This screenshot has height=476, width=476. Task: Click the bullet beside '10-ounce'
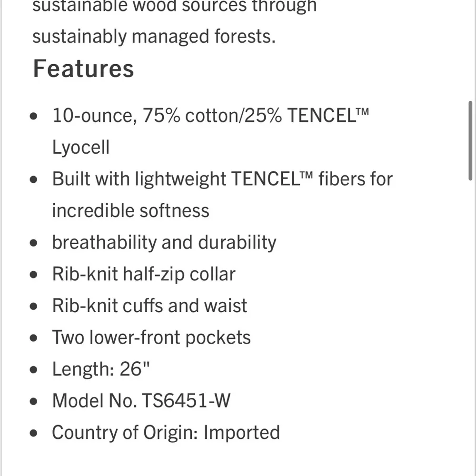pos(33,116)
